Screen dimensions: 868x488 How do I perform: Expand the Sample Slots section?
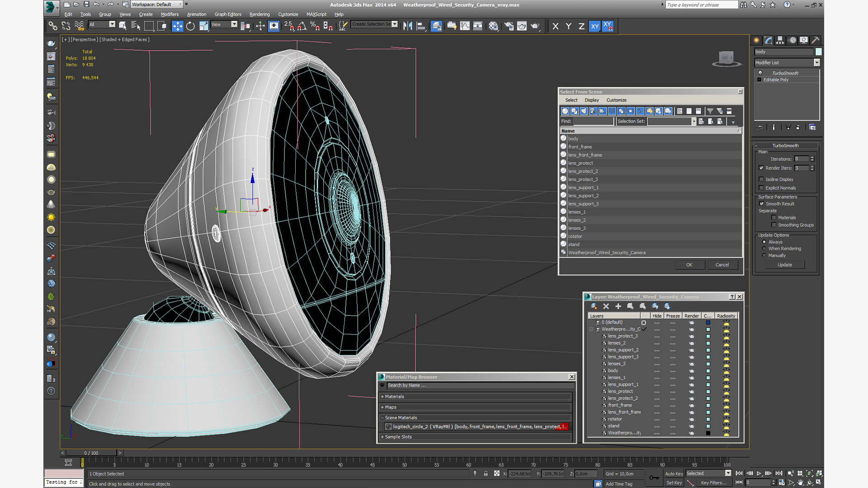click(x=475, y=437)
